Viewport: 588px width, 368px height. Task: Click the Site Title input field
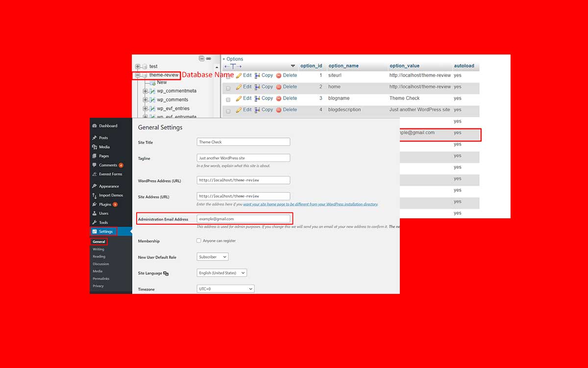[244, 142]
